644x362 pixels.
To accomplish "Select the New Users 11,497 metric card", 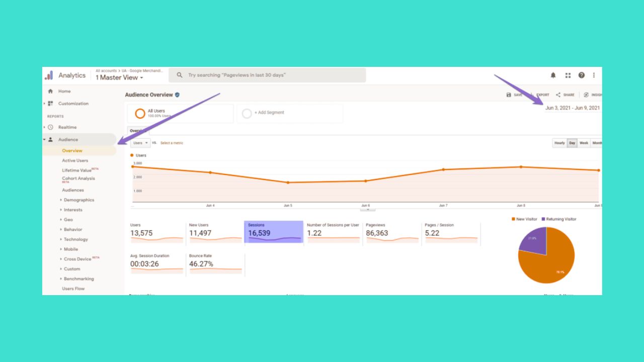I will 215,233.
